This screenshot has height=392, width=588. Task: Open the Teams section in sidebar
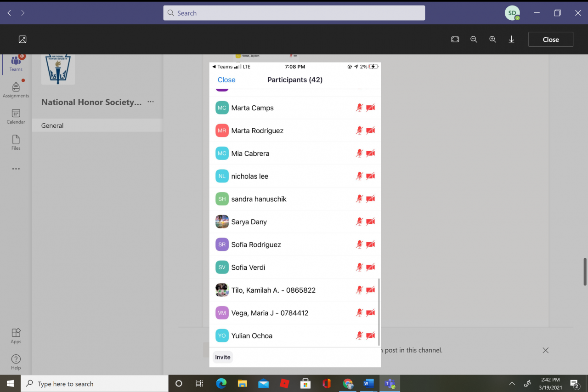coord(16,63)
